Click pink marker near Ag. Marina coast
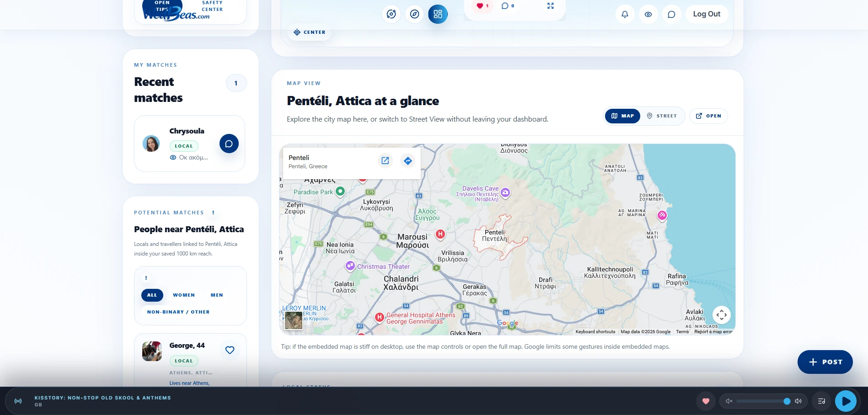 tap(662, 215)
